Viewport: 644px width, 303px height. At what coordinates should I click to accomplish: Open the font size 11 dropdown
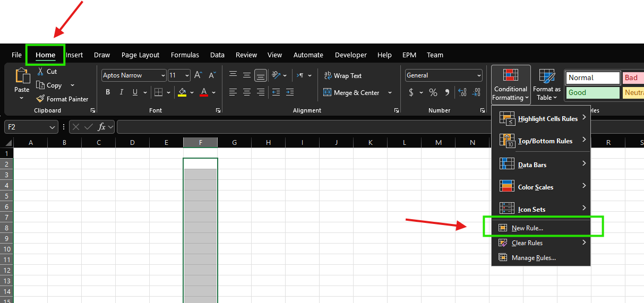click(x=187, y=75)
